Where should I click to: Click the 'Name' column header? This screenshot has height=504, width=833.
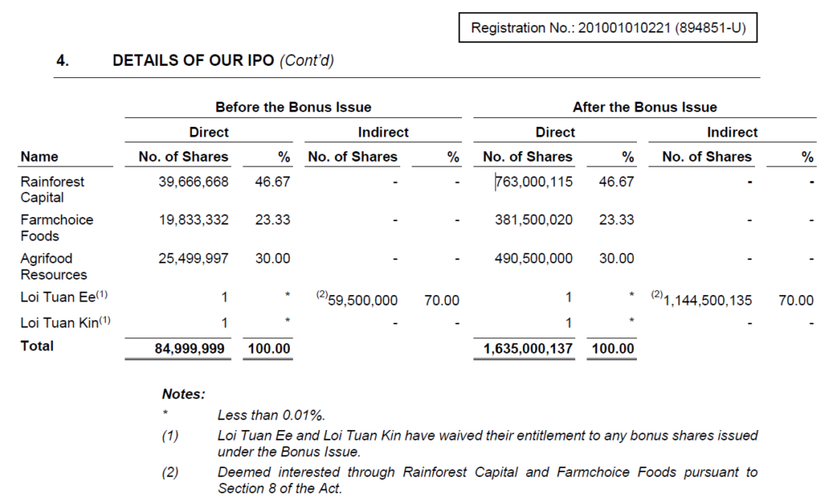coord(40,157)
